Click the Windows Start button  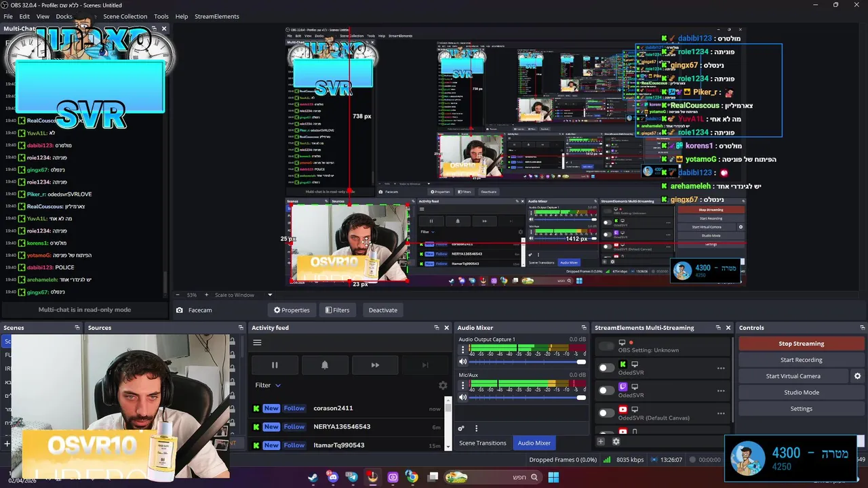click(553, 477)
